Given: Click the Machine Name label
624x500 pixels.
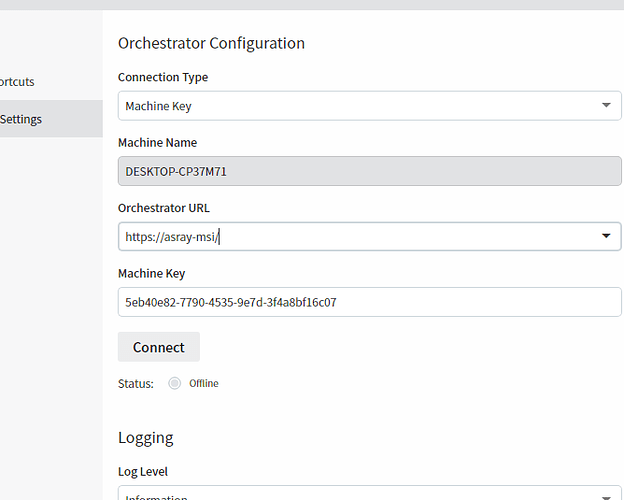Looking at the screenshot, I should [x=157, y=142].
